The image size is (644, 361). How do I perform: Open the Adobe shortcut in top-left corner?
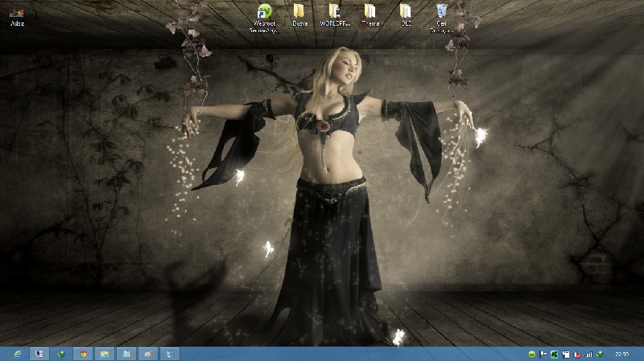tap(17, 13)
